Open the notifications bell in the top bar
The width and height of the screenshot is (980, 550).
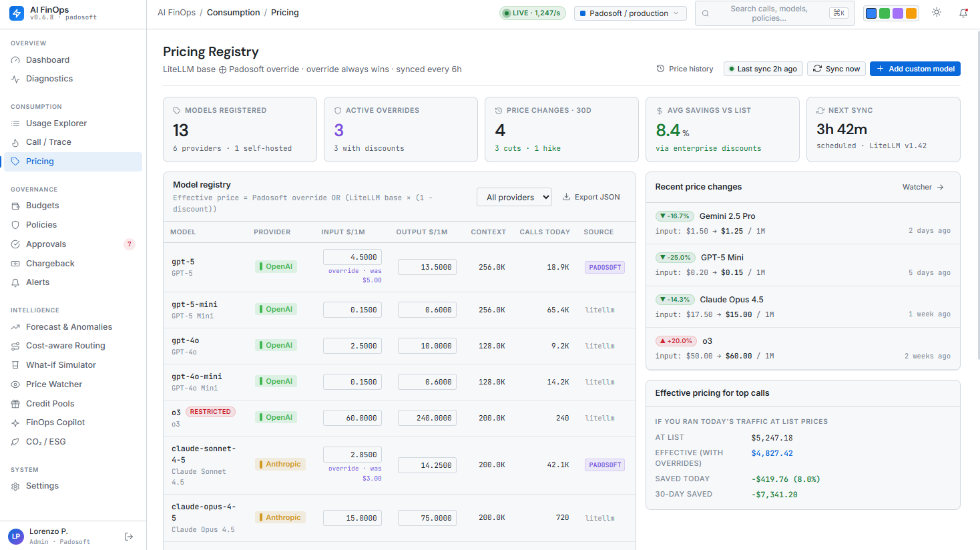963,13
